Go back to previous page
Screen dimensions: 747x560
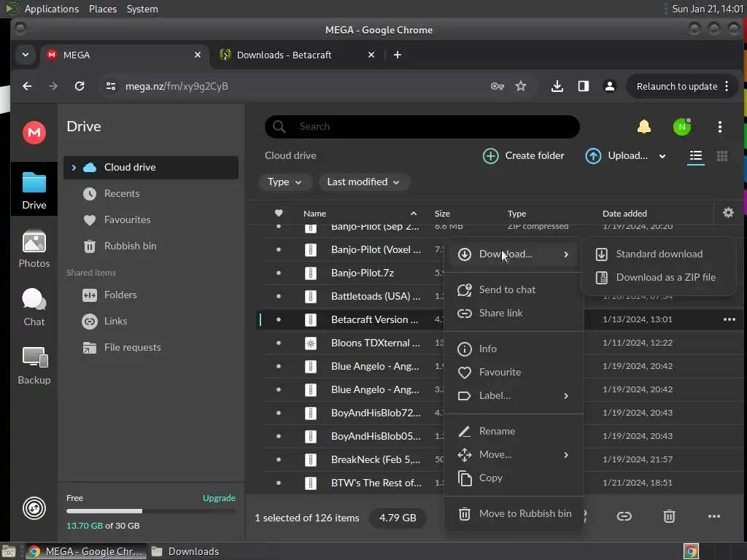click(x=27, y=86)
